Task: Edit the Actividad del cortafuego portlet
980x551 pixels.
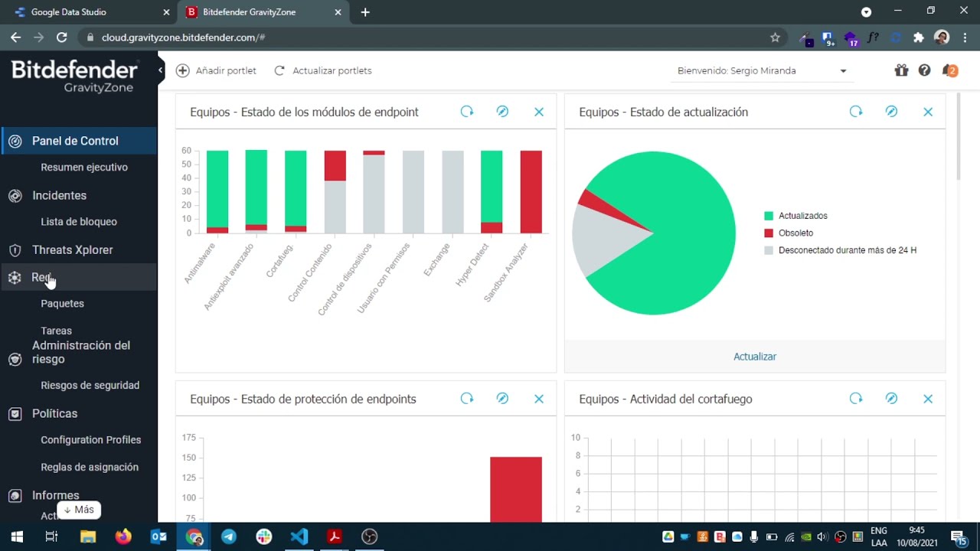Action: 891,399
